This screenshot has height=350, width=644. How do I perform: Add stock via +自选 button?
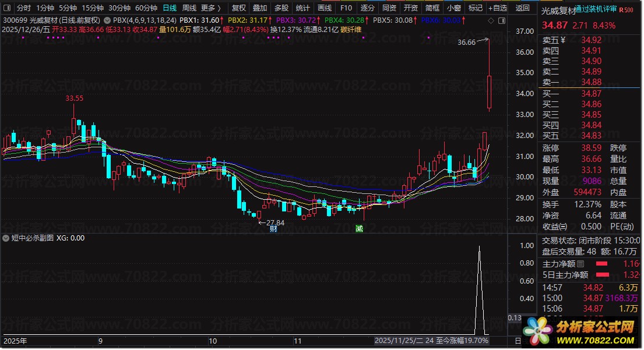pos(498,8)
